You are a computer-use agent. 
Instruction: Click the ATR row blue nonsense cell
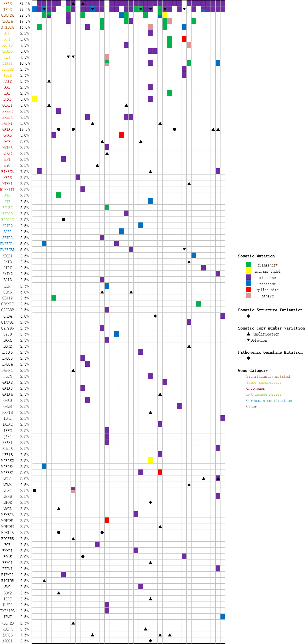click(x=150, y=201)
